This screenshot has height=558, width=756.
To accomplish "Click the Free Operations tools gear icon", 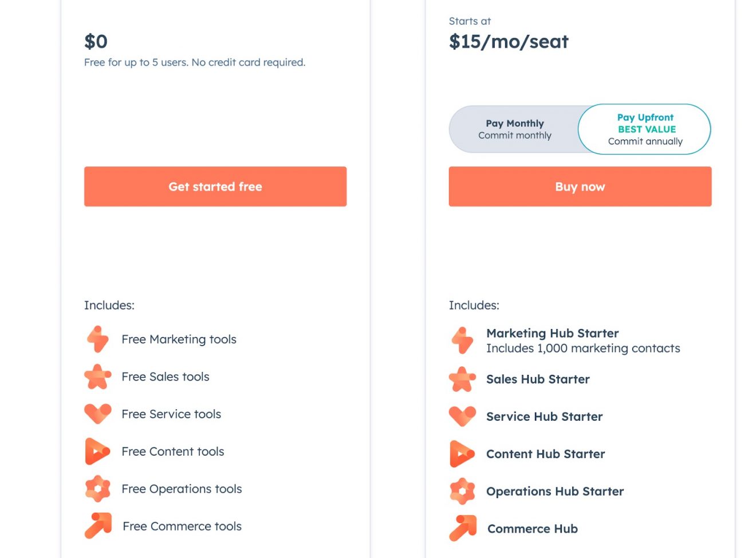I will (98, 489).
